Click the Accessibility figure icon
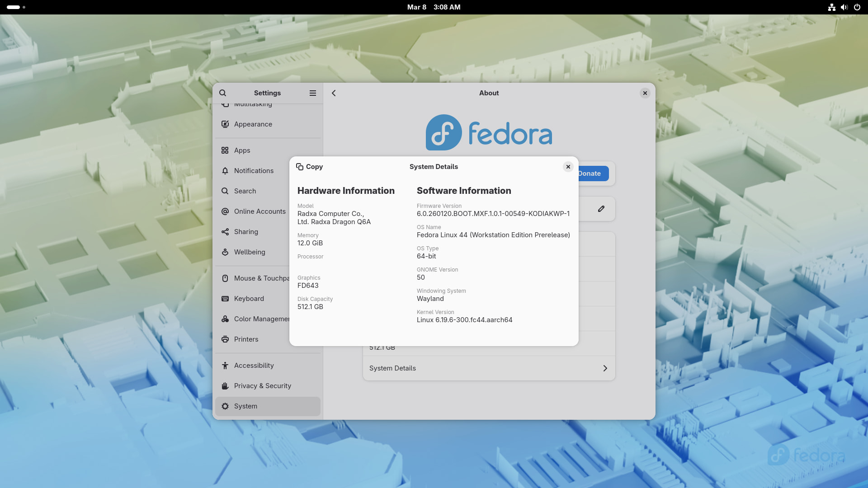The width and height of the screenshot is (868, 488). [225, 366]
